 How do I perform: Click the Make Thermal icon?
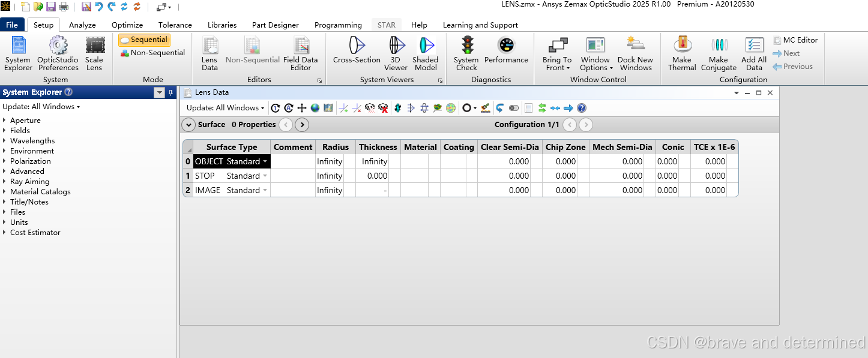[x=682, y=54]
